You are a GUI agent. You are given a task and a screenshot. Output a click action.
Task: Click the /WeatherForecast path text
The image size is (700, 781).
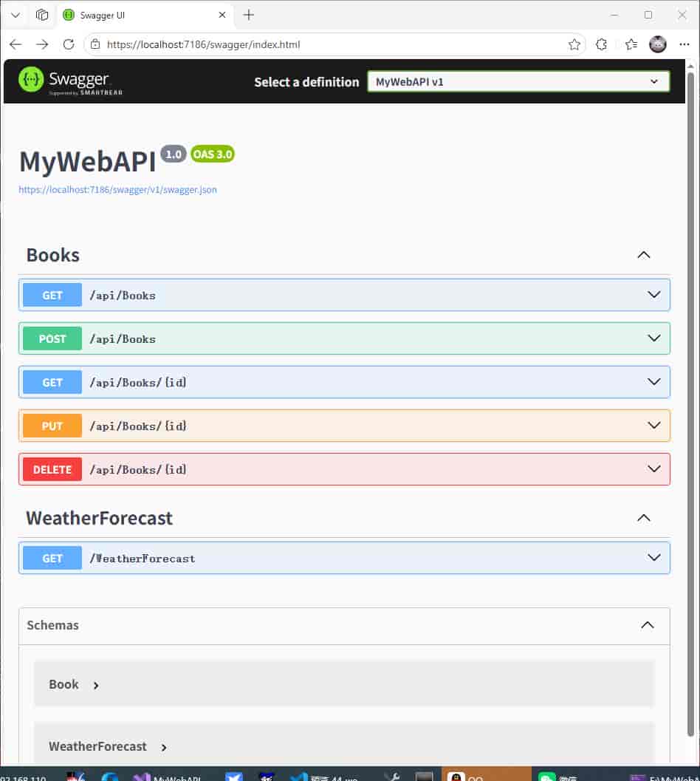[143, 559]
